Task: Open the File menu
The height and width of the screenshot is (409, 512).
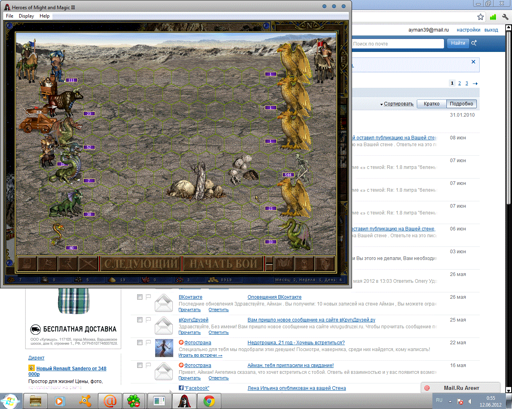Action: [9, 16]
